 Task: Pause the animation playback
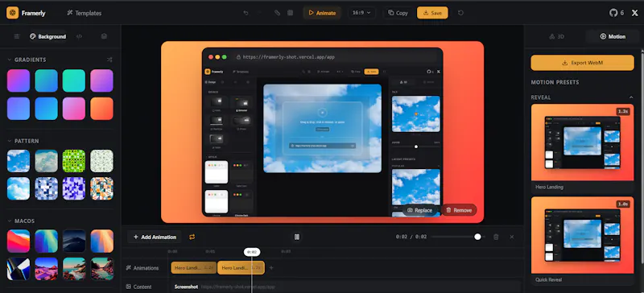[297, 237]
